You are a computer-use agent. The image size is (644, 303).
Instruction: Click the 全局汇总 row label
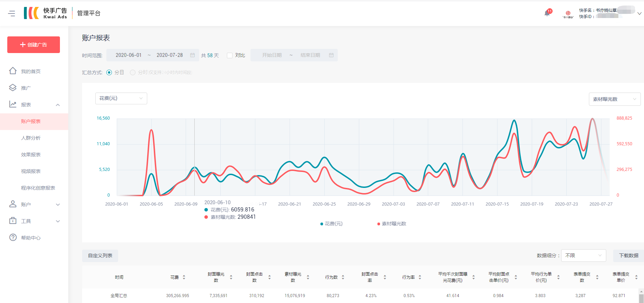(119, 296)
